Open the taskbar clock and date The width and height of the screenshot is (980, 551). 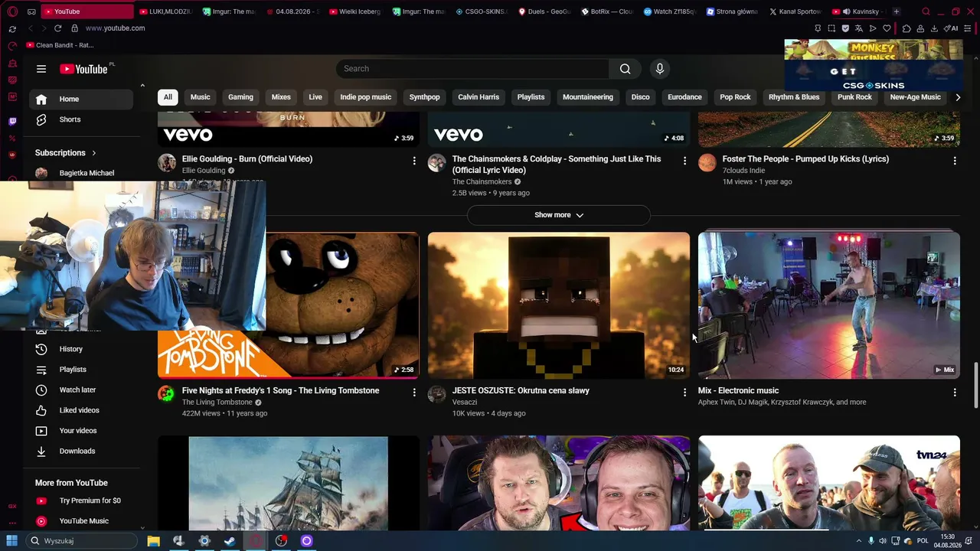tap(948, 541)
